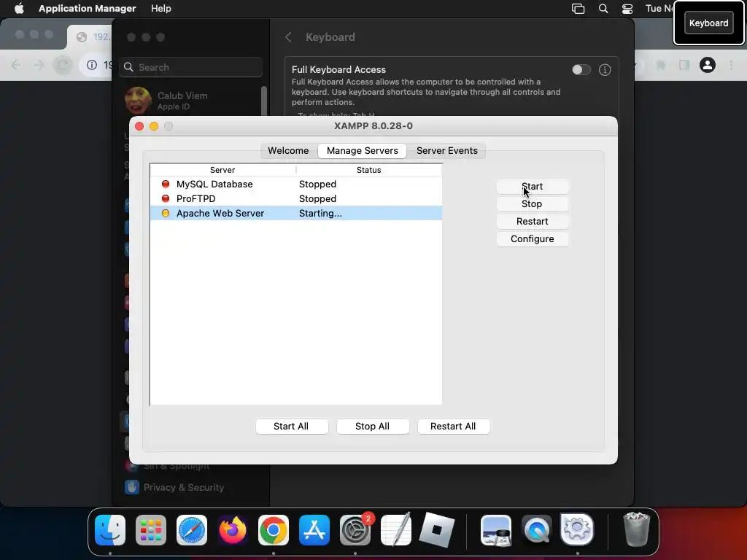The height and width of the screenshot is (560, 747).
Task: Launch Safari from the dock
Action: click(192, 529)
